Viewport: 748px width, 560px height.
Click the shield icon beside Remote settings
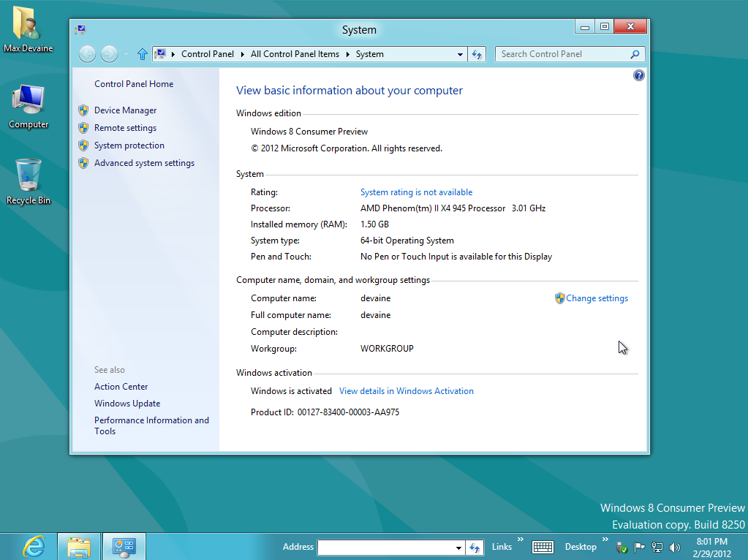pos(83,128)
